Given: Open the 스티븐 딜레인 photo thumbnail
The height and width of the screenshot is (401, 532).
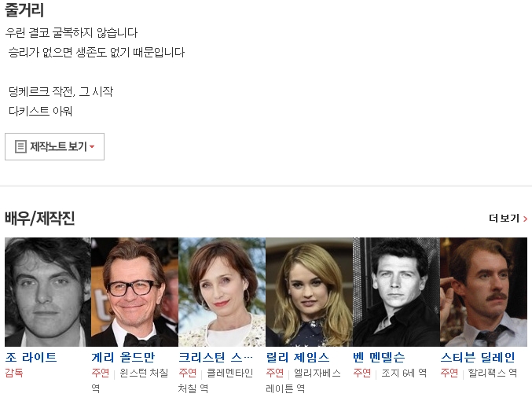Looking at the screenshot, I should point(483,292).
